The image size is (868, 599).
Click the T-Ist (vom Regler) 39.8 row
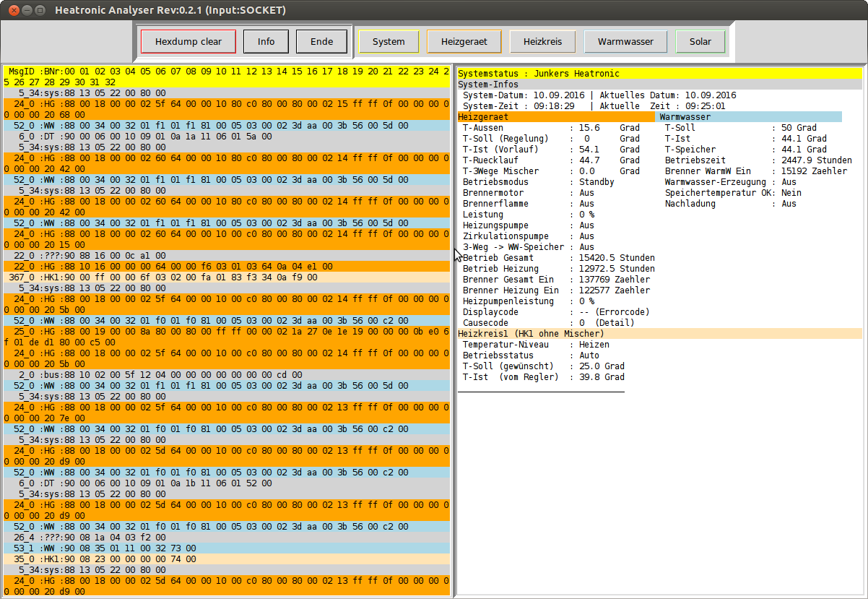[x=544, y=377]
